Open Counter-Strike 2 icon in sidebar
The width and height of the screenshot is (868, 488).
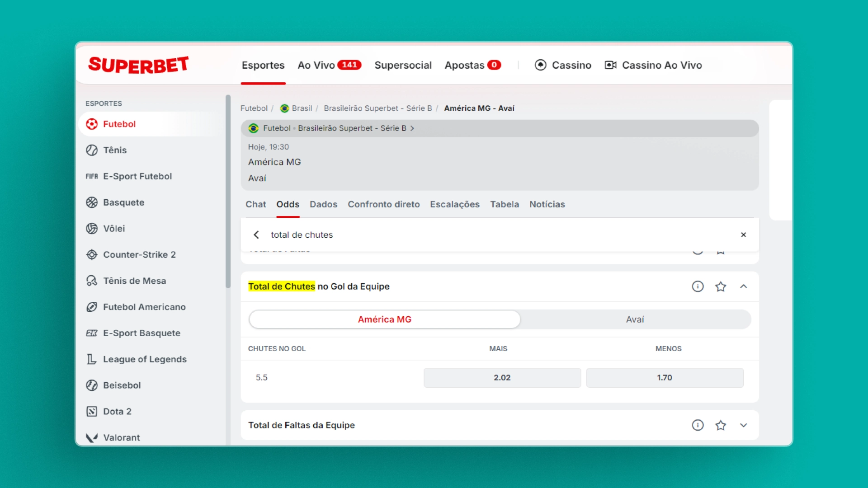coord(92,255)
